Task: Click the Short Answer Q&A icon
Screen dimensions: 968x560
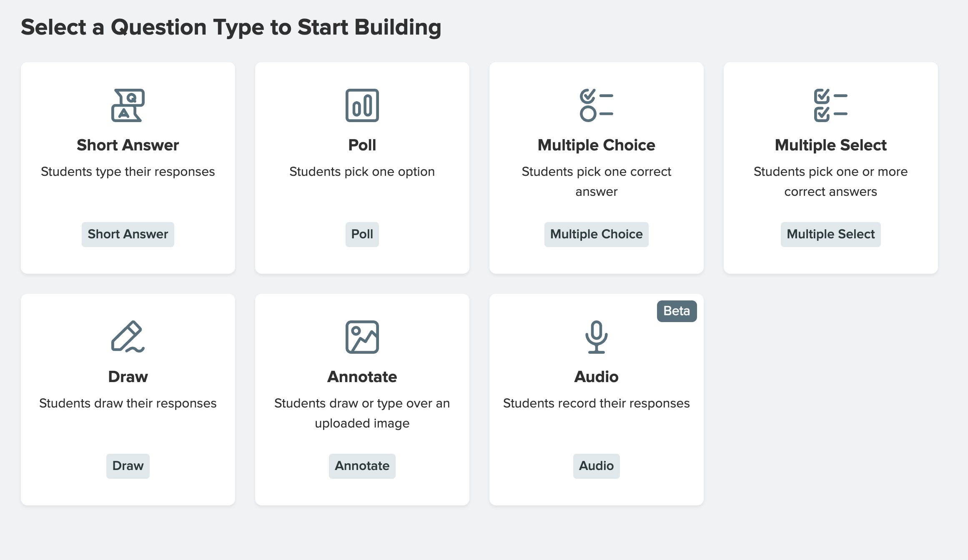Action: point(128,105)
